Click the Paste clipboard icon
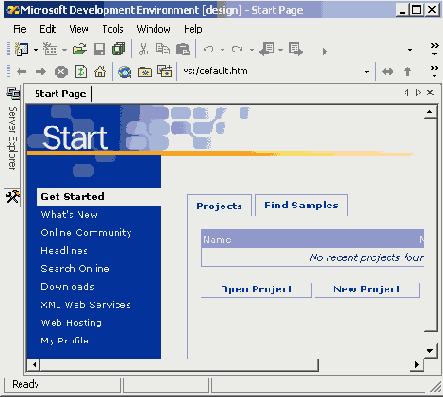Image resolution: width=443 pixels, height=397 pixels. click(x=183, y=49)
